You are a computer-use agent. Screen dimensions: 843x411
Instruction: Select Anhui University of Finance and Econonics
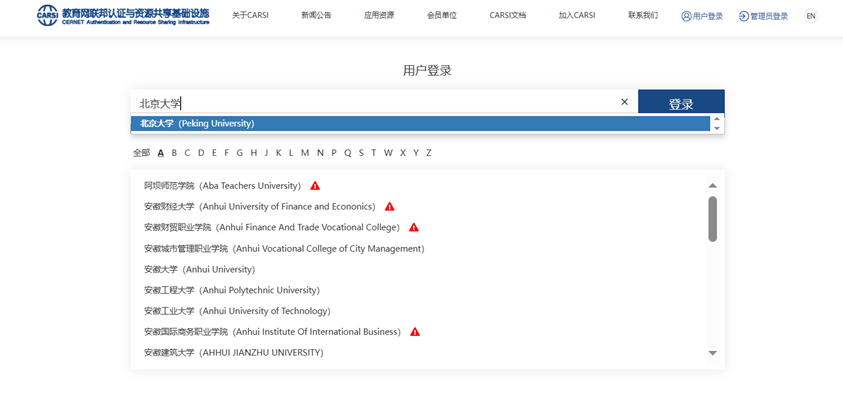(260, 207)
